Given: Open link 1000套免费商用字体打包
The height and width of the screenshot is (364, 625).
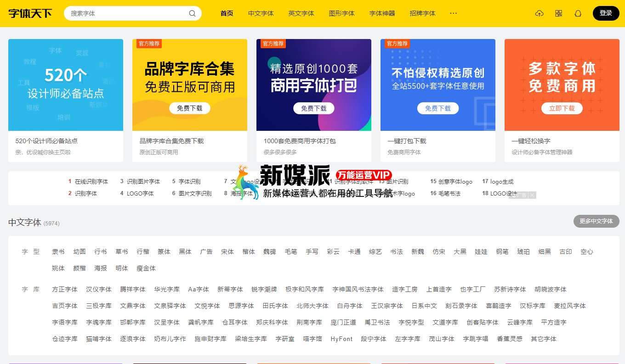Looking at the screenshot, I should coord(300,141).
